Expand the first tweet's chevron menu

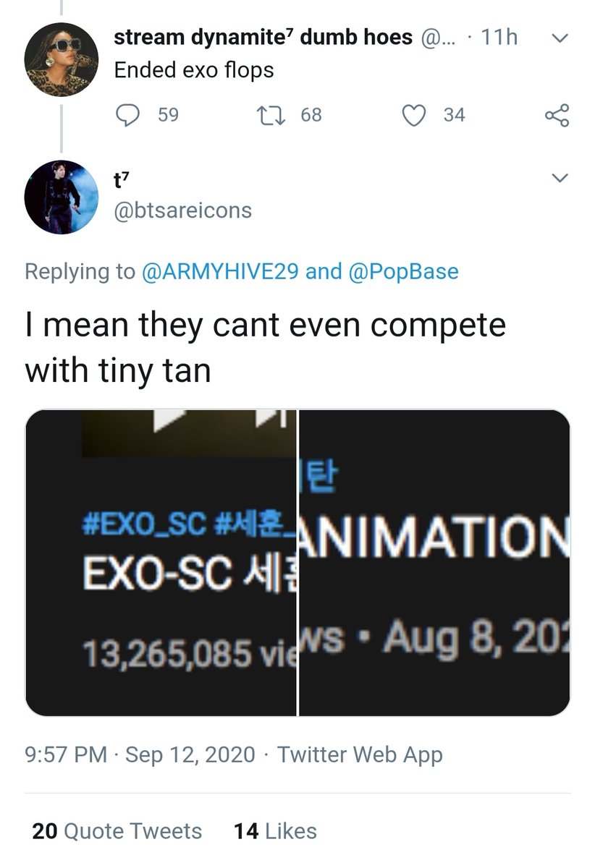click(558, 38)
